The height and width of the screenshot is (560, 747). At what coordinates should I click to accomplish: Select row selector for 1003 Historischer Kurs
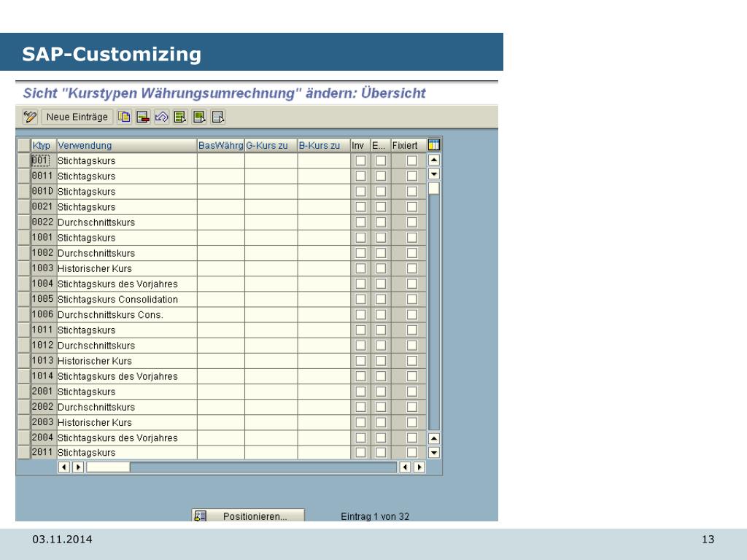(x=24, y=268)
